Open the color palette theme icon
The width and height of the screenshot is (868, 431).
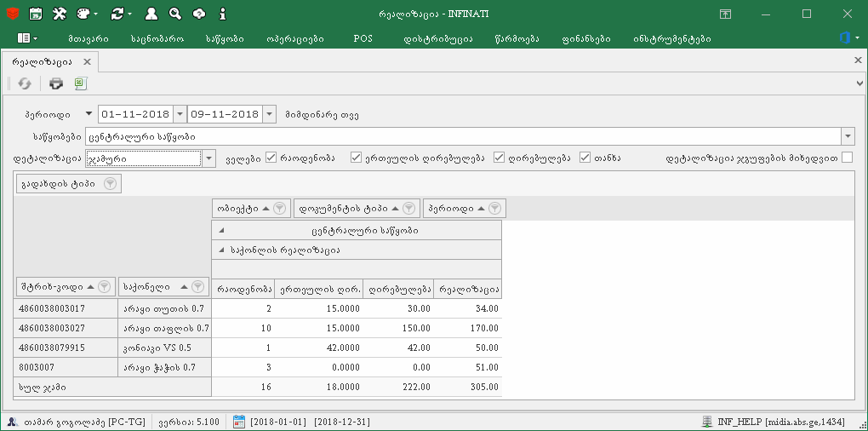click(x=82, y=14)
